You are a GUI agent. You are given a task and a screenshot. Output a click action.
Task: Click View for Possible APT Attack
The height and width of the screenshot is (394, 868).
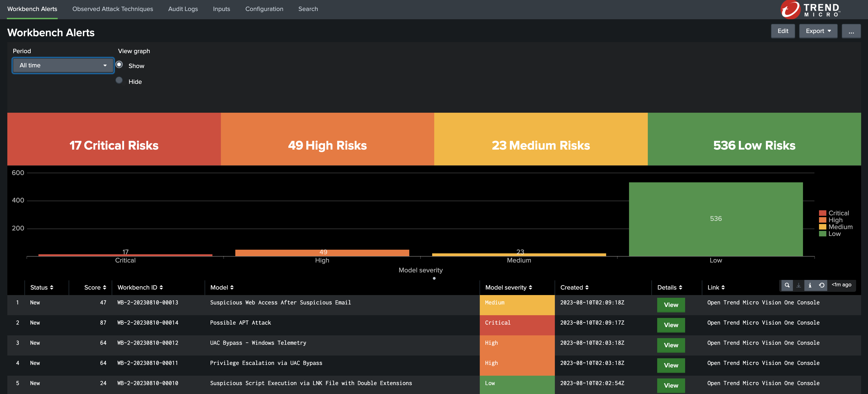click(x=670, y=325)
